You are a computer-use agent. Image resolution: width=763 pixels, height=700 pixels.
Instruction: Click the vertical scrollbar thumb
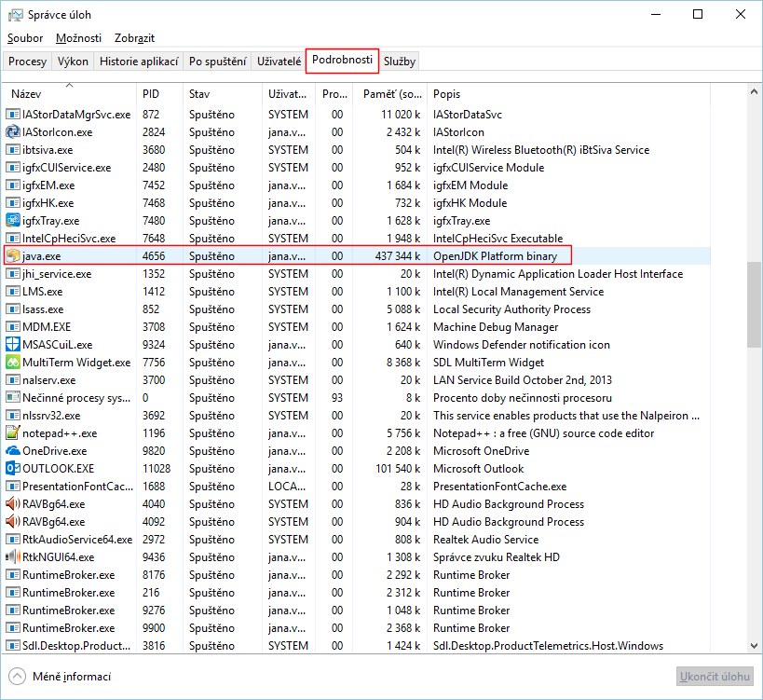coord(754,305)
